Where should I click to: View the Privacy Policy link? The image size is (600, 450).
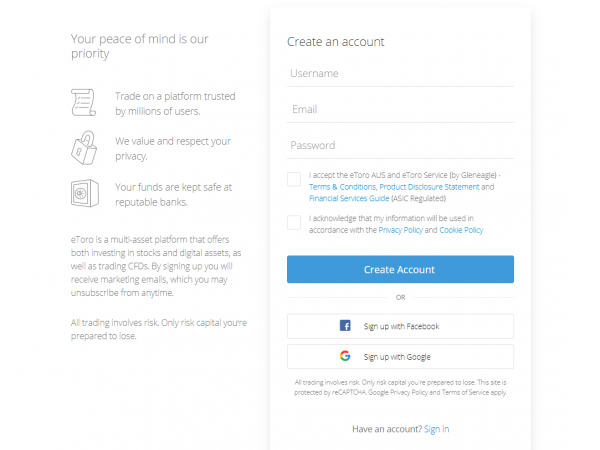(x=401, y=230)
